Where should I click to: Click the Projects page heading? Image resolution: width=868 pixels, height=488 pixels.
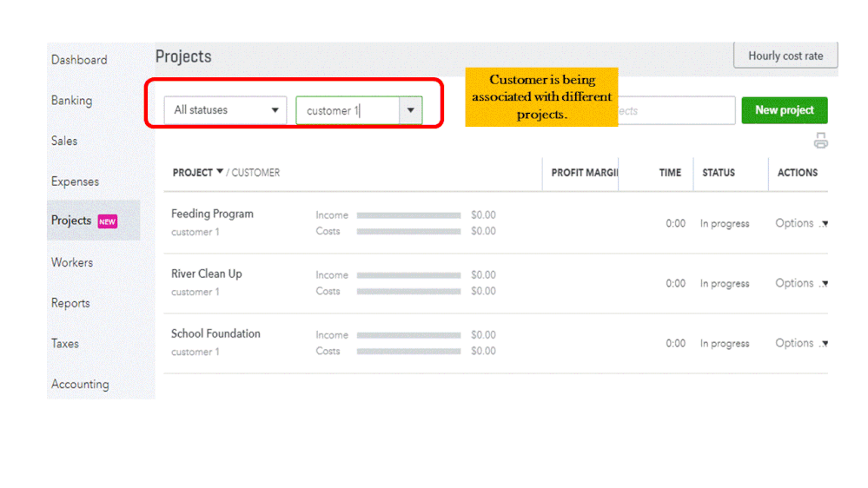pos(183,56)
